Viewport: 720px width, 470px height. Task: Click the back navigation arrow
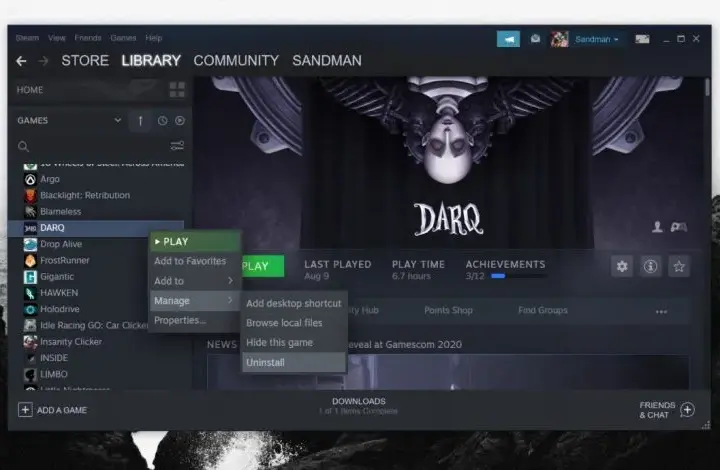coord(21,61)
